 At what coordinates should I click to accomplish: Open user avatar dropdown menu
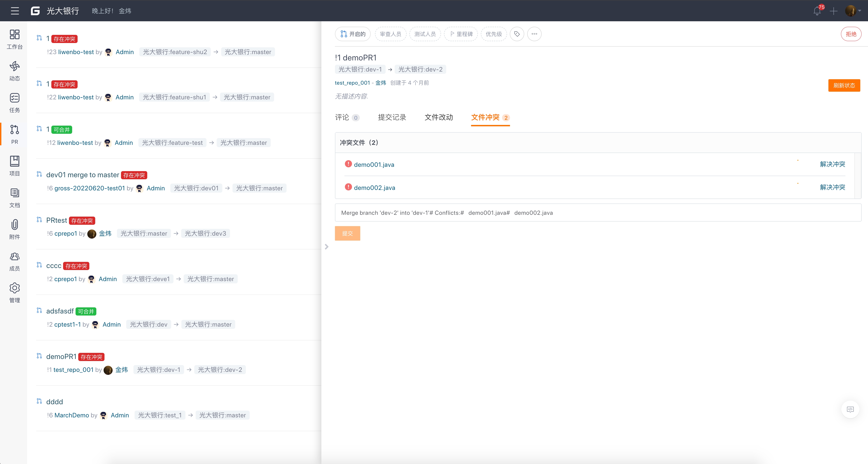click(x=853, y=11)
